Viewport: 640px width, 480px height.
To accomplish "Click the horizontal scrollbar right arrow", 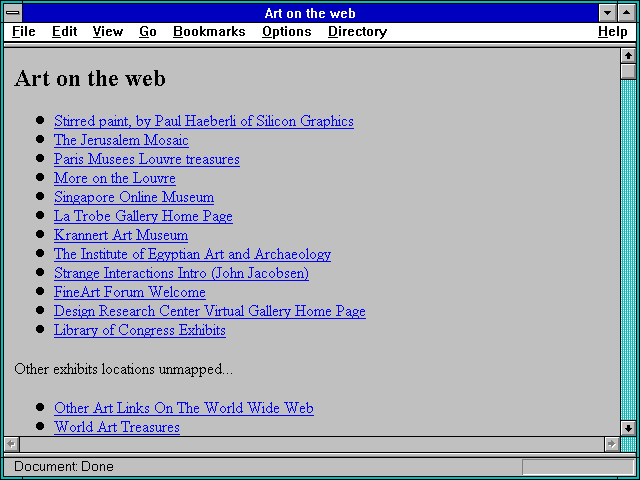I will click(x=611, y=444).
